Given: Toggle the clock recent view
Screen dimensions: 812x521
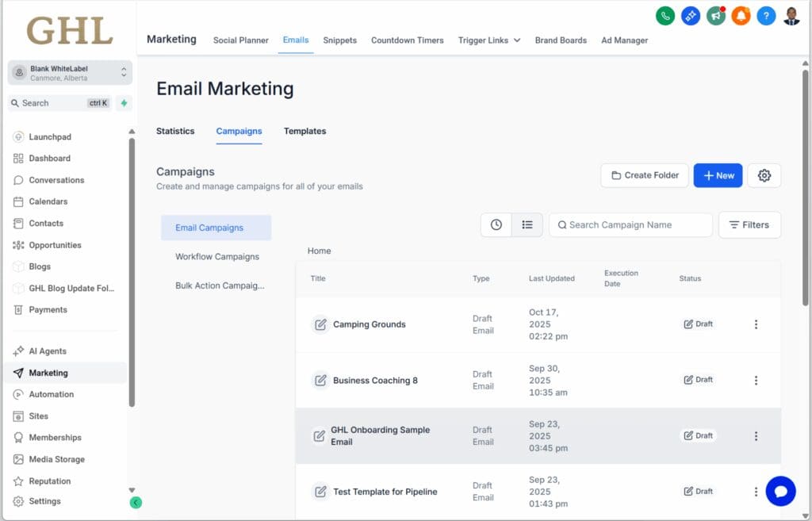Looking at the screenshot, I should point(496,224).
